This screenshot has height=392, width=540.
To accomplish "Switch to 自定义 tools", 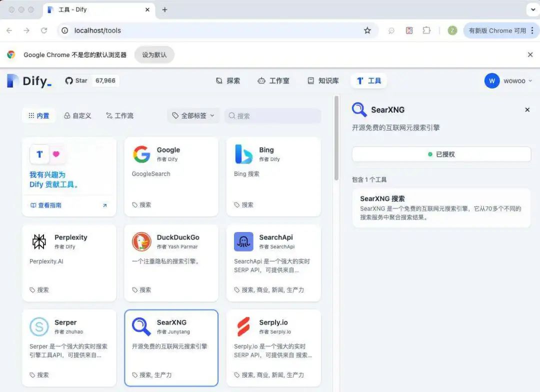I will (x=77, y=115).
